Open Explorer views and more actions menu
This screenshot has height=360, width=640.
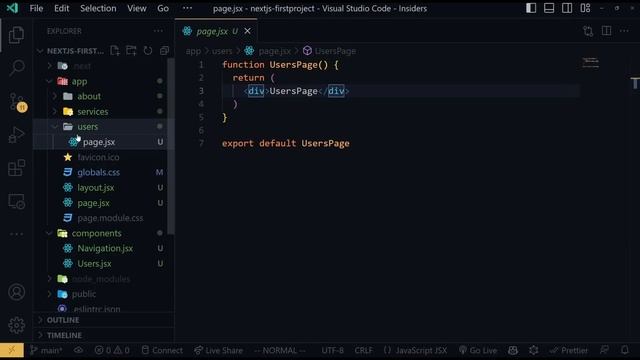(158, 31)
